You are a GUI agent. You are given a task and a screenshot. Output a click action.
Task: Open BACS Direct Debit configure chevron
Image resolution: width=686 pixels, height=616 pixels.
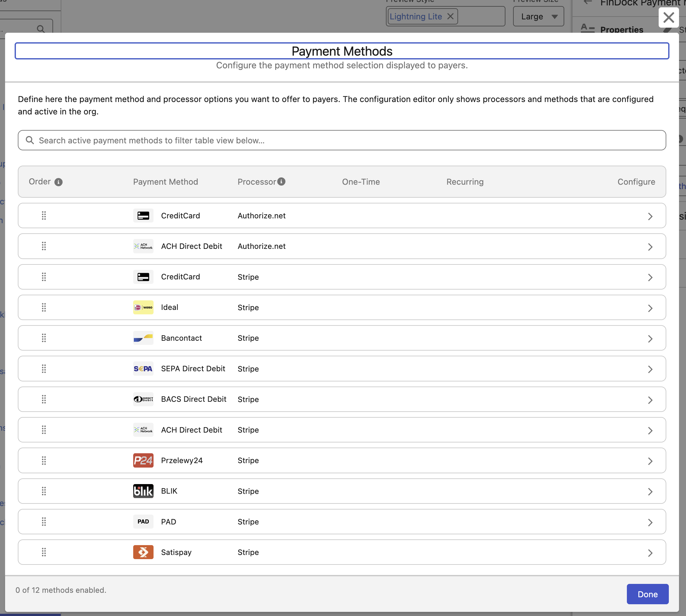[650, 400]
